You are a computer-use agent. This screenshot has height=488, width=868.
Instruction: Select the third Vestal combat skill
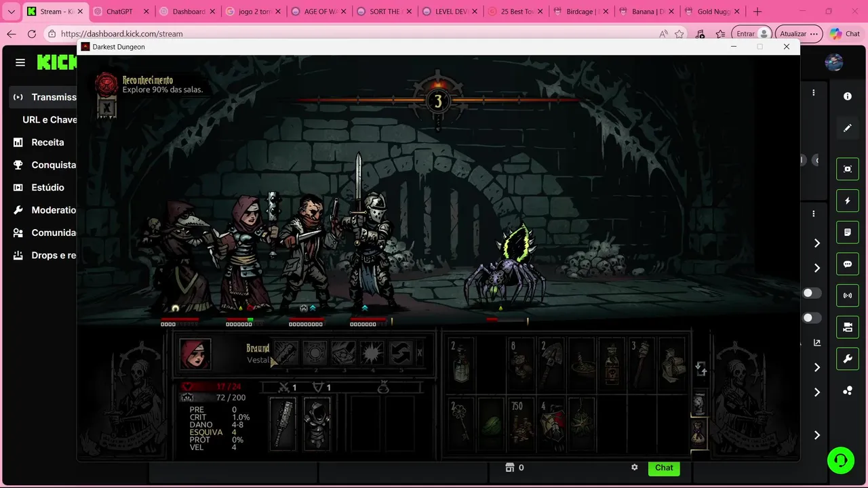tap(343, 354)
